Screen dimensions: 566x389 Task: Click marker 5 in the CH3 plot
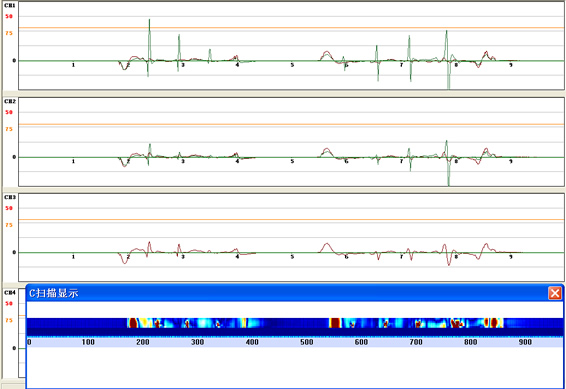[292, 257]
